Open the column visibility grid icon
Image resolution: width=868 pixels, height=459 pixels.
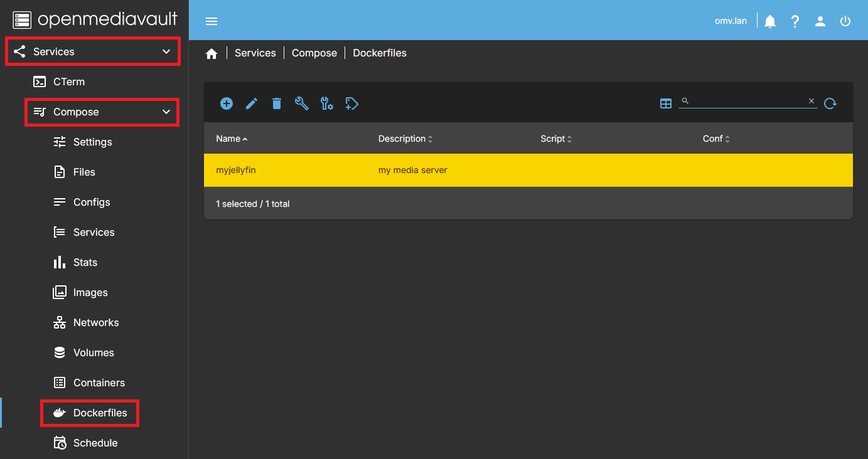(x=665, y=103)
